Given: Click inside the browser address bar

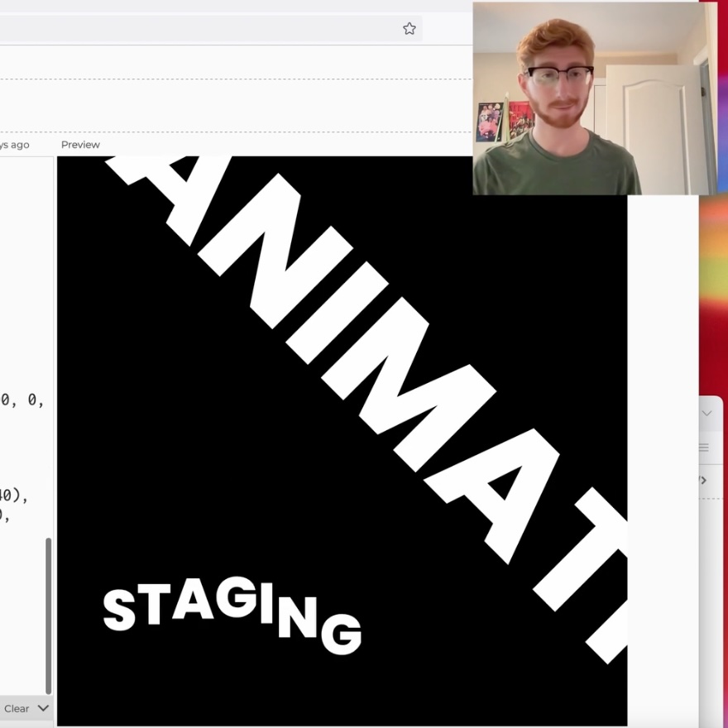Looking at the screenshot, I should (207, 26).
